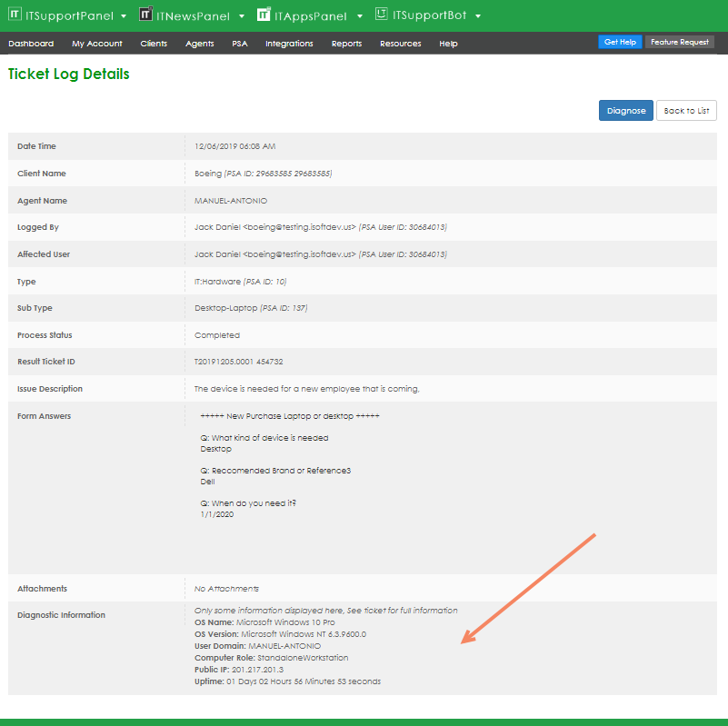Click the ITAppsPanel logo icon

[264, 15]
